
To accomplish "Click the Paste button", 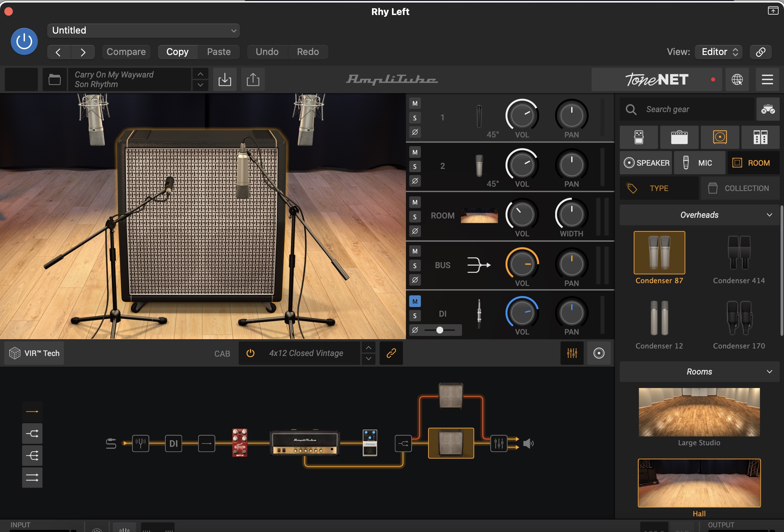I will pyautogui.click(x=219, y=52).
